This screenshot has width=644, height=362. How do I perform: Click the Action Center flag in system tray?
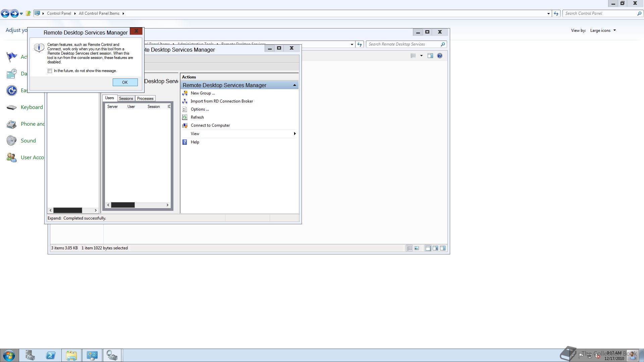click(x=581, y=356)
